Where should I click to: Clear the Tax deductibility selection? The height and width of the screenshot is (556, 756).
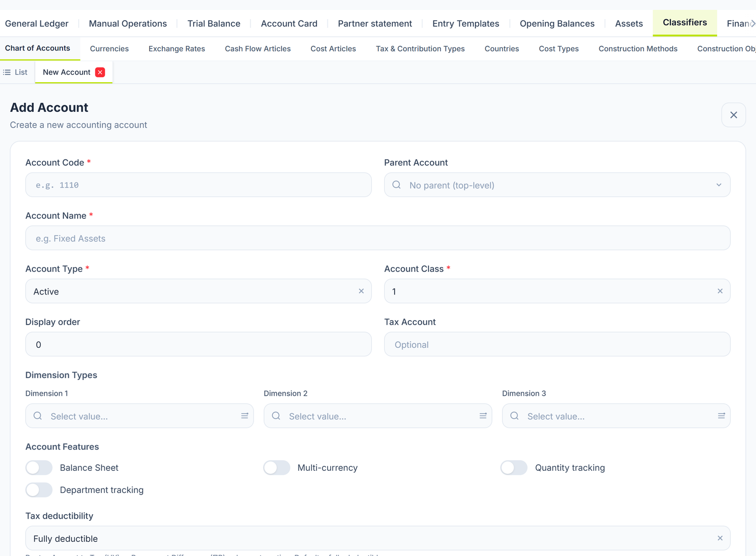(720, 538)
